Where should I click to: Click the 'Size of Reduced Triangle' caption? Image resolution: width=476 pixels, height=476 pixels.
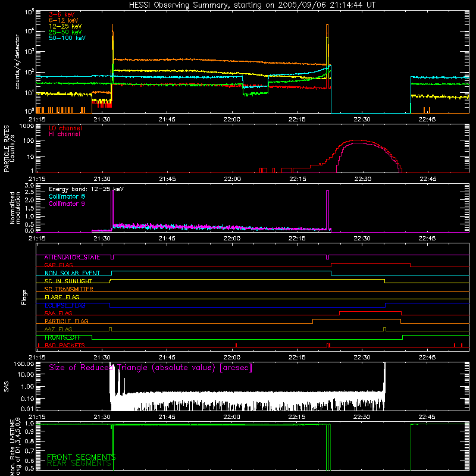tap(151, 368)
